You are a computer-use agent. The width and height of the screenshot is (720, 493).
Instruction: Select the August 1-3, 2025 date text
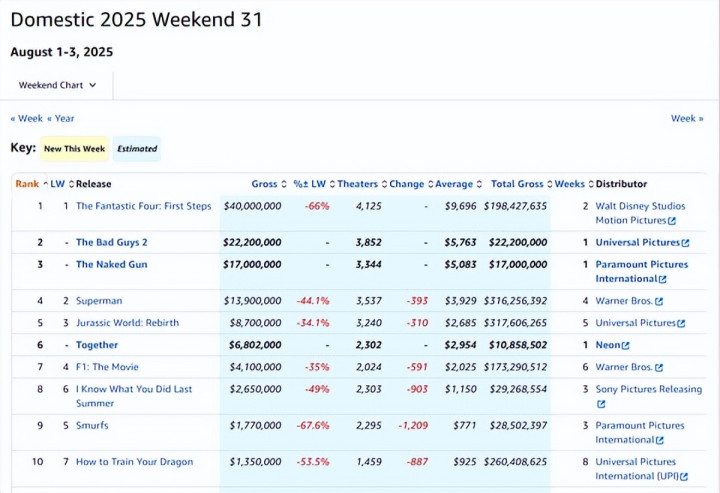click(62, 52)
